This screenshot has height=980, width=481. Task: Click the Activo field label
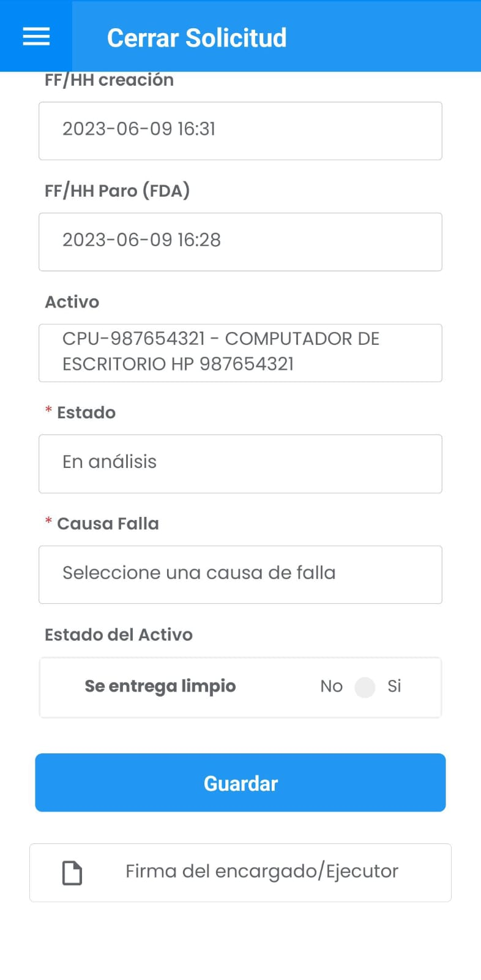point(72,302)
